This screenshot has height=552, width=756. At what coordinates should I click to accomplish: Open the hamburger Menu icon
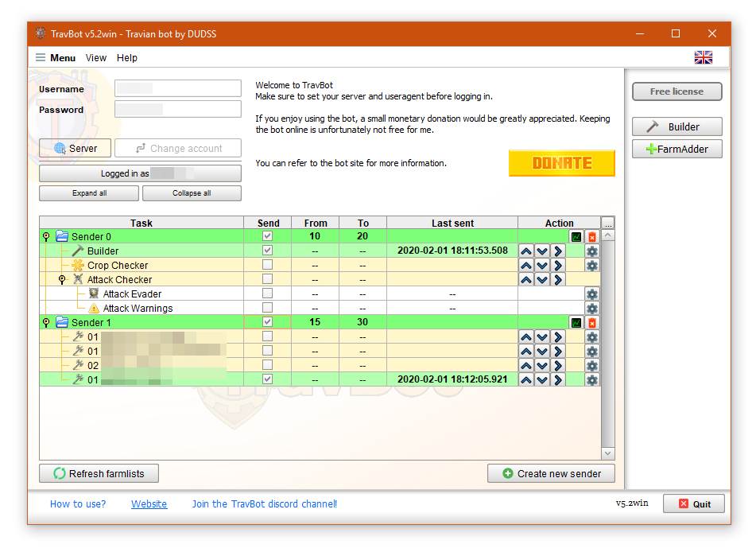pyautogui.click(x=41, y=58)
